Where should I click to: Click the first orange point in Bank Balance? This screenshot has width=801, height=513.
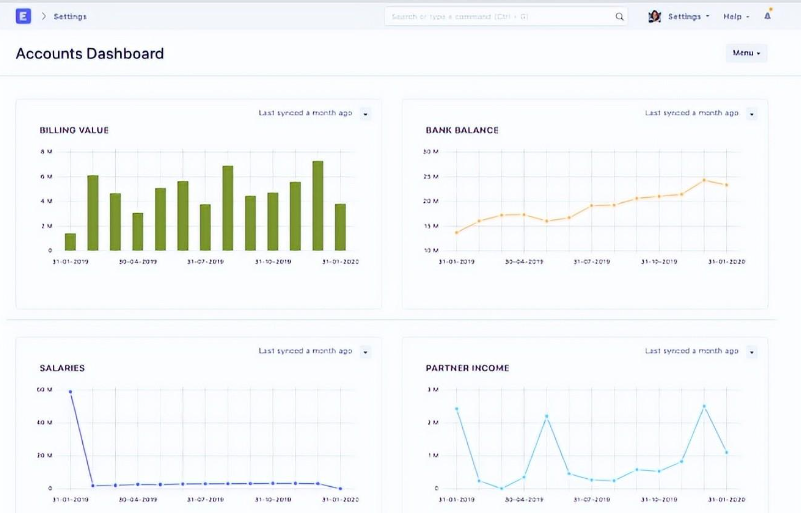tap(457, 232)
